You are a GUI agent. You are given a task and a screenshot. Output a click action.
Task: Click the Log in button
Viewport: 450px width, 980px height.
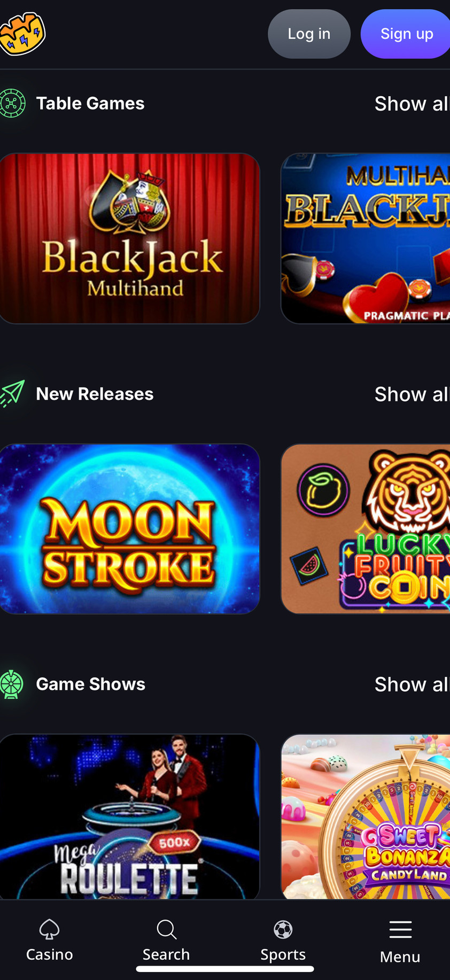coord(309,34)
